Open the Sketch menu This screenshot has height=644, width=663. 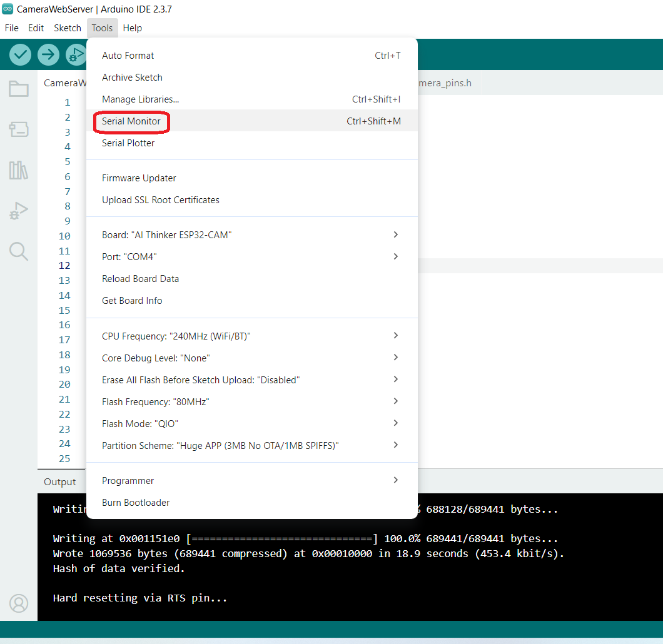click(x=67, y=28)
